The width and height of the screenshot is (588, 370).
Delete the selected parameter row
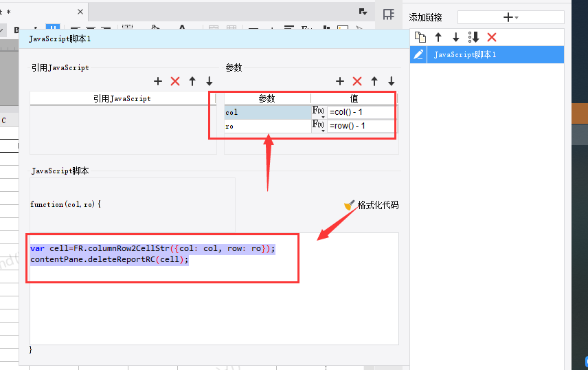[357, 81]
